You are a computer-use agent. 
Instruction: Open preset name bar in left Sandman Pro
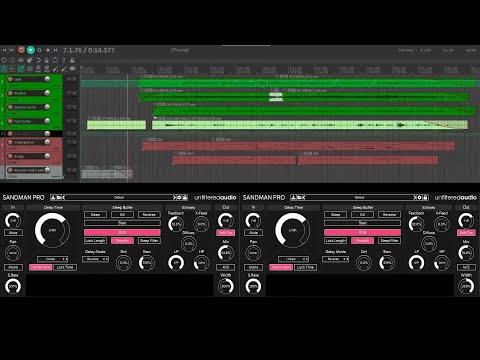tap(119, 197)
